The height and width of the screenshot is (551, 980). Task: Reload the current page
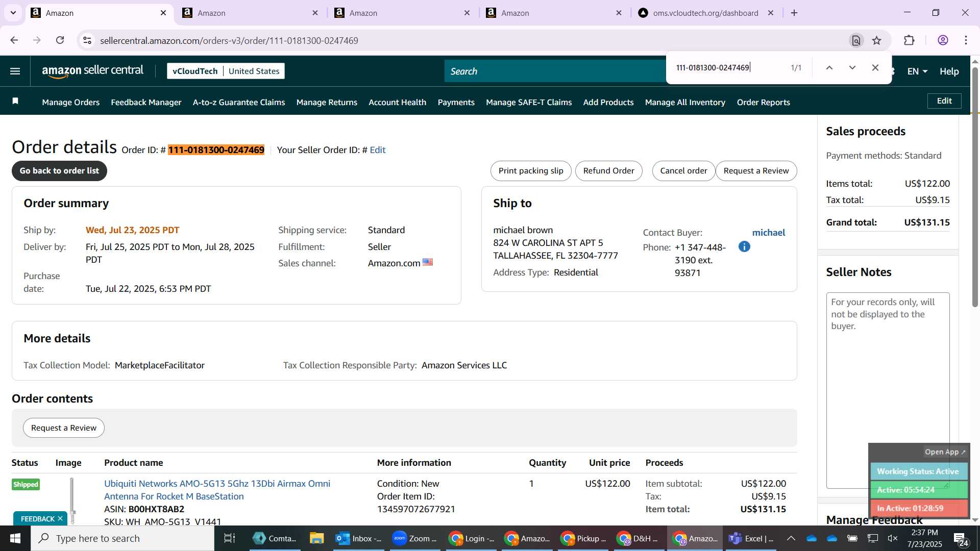pos(60,40)
